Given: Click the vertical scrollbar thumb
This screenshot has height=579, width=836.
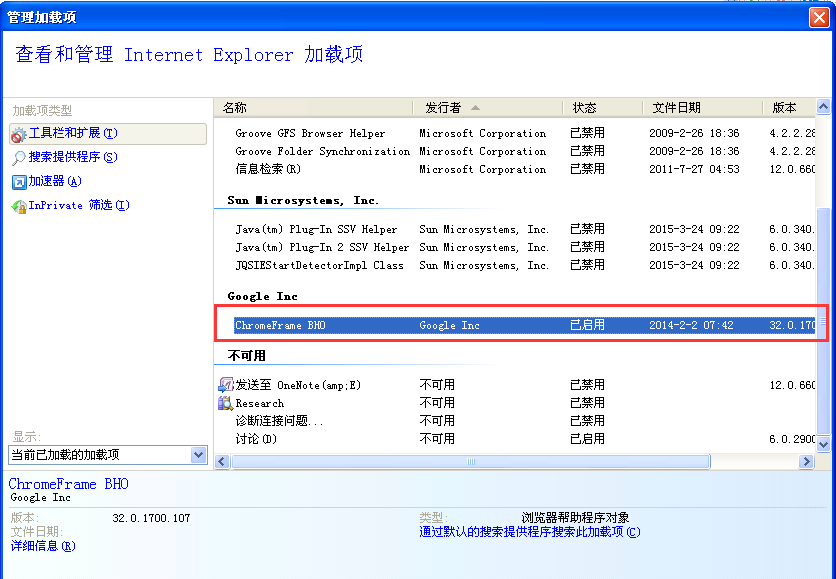Looking at the screenshot, I should click(x=823, y=320).
